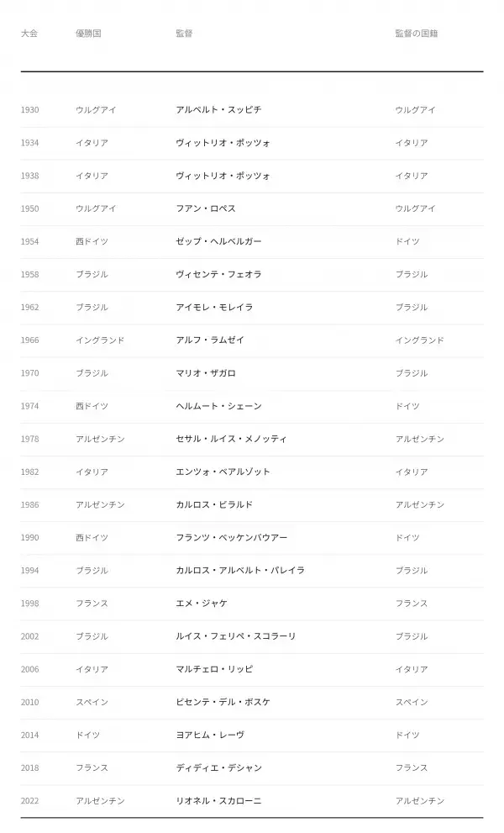Click ヘルムート・シェーン in the 1974 row
504x833 pixels.
point(218,406)
